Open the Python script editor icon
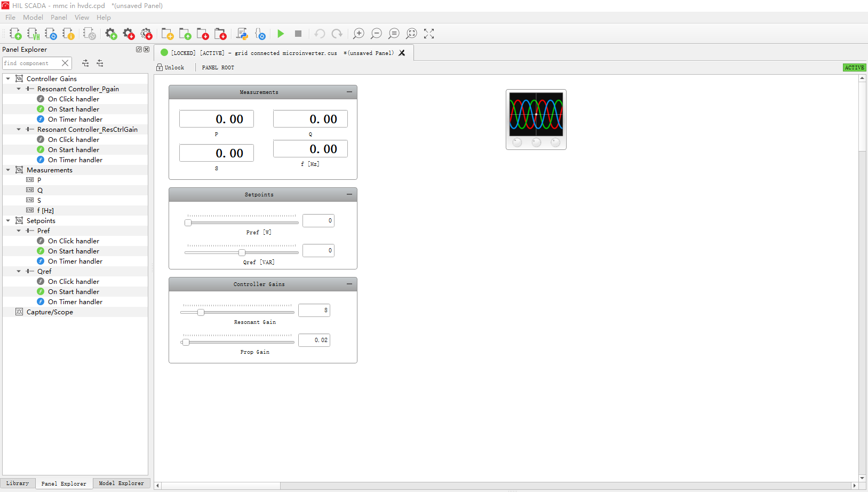 (x=242, y=34)
